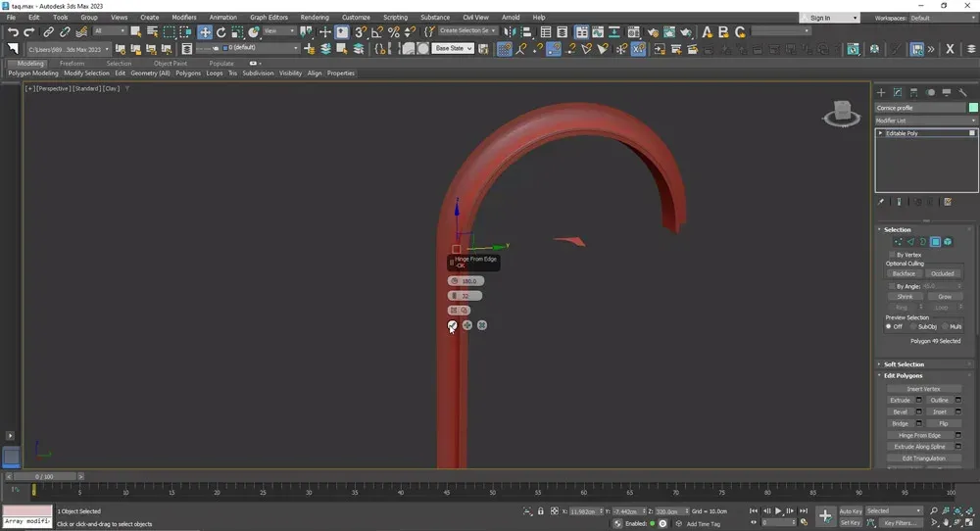Open the Graph Editors menu
The image size is (980, 531).
pos(269,18)
